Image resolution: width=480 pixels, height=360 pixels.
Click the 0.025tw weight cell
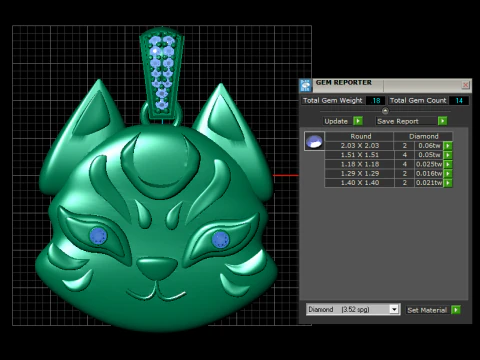[x=429, y=164]
